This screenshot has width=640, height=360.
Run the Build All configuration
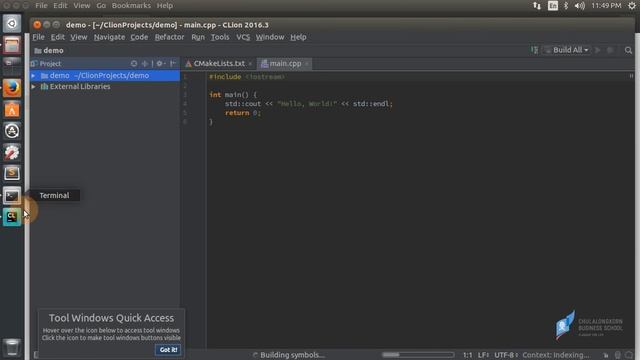598,50
